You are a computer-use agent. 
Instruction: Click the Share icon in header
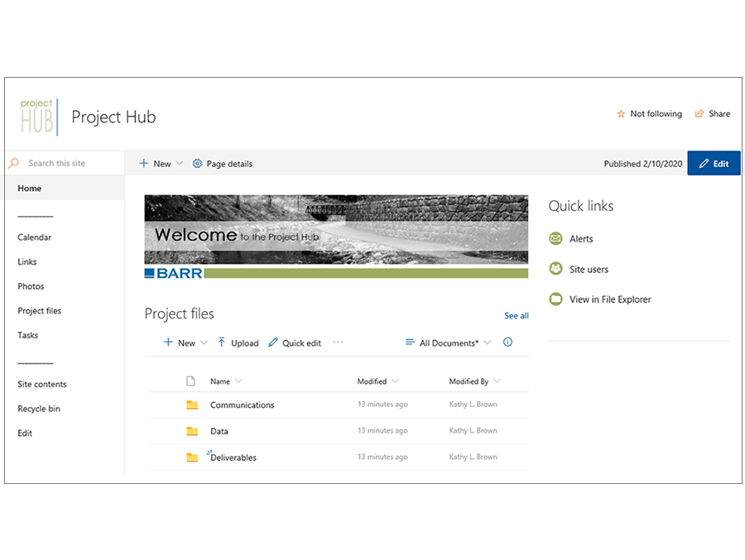click(699, 114)
